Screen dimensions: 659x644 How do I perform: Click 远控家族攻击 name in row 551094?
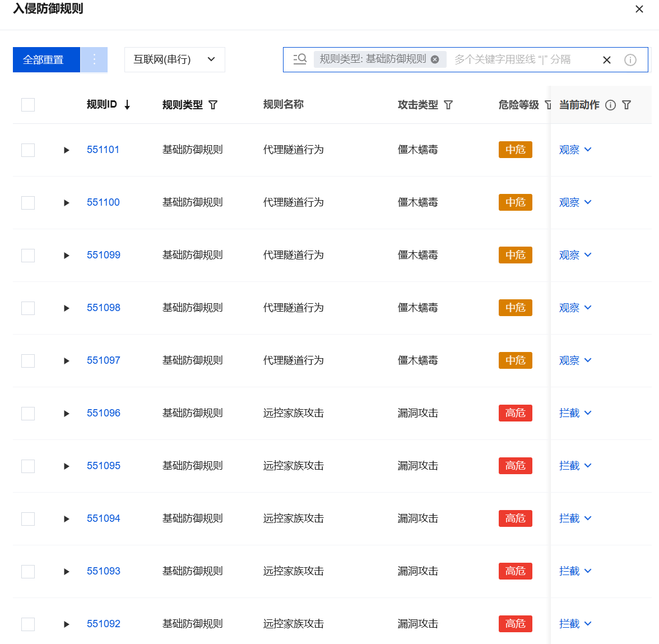click(x=294, y=518)
